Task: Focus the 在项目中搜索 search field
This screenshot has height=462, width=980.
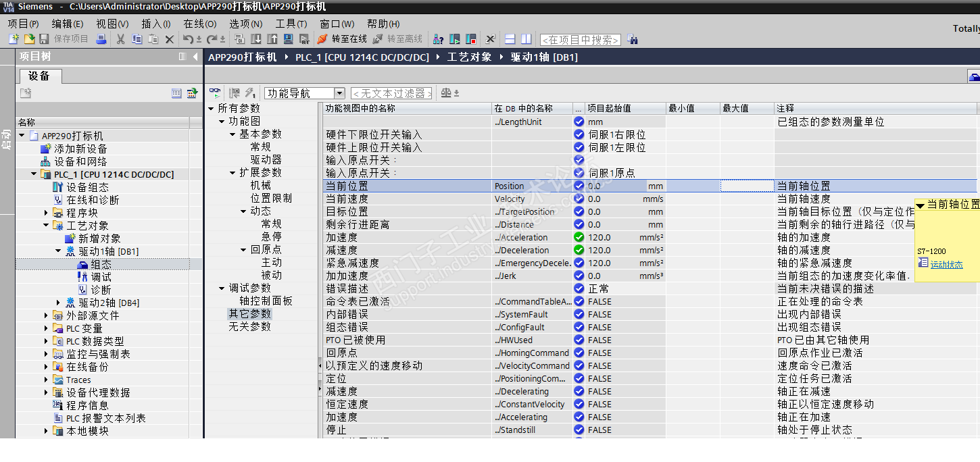Action: pyautogui.click(x=581, y=40)
